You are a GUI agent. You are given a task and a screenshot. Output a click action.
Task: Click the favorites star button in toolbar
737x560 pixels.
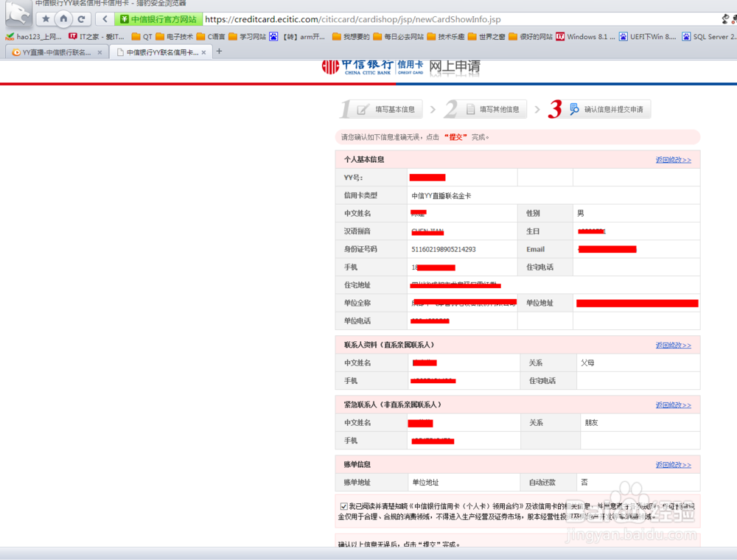coord(46,19)
